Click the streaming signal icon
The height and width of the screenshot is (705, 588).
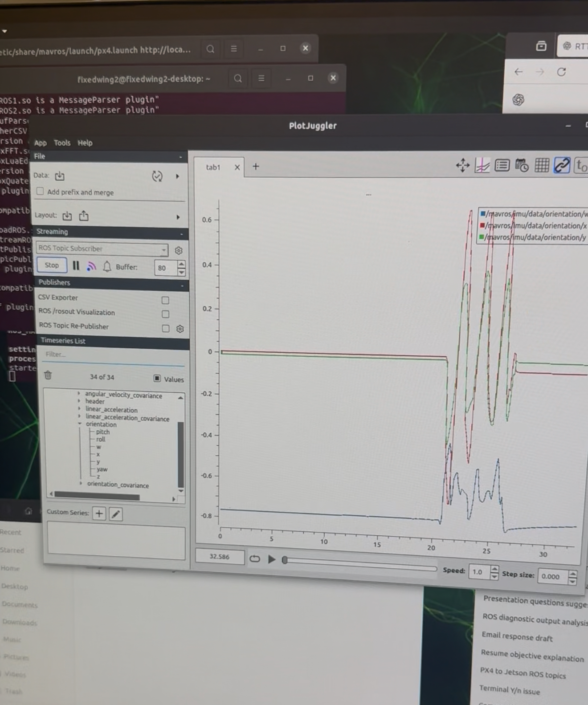(x=91, y=266)
